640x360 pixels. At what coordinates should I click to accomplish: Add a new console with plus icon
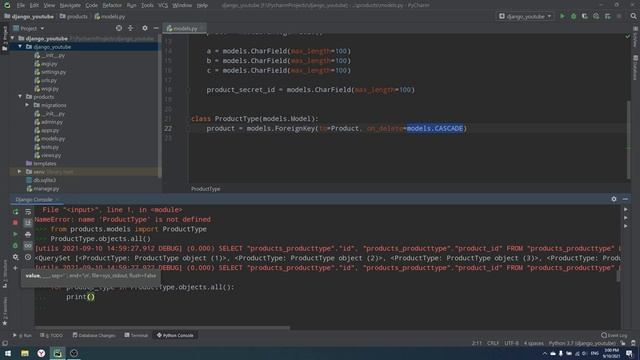[x=16, y=268]
